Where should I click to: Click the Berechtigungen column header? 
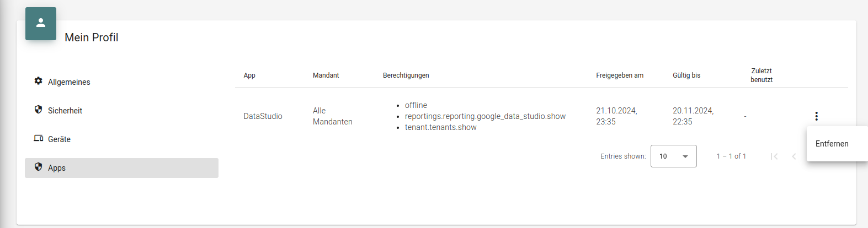pyautogui.click(x=406, y=75)
